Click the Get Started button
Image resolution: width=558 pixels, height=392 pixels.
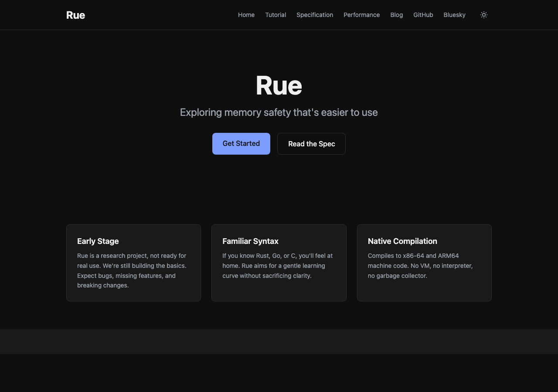pos(241,143)
